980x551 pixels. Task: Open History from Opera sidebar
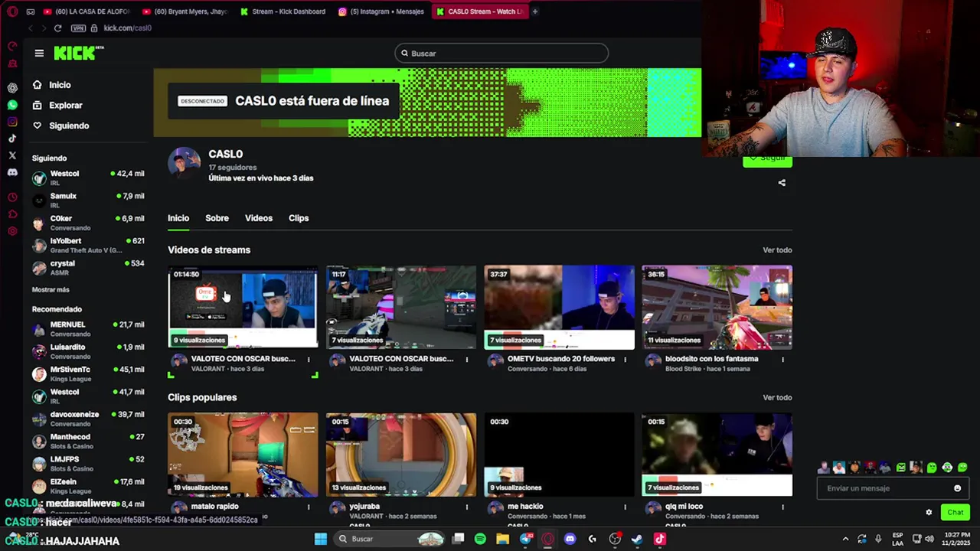(12, 197)
